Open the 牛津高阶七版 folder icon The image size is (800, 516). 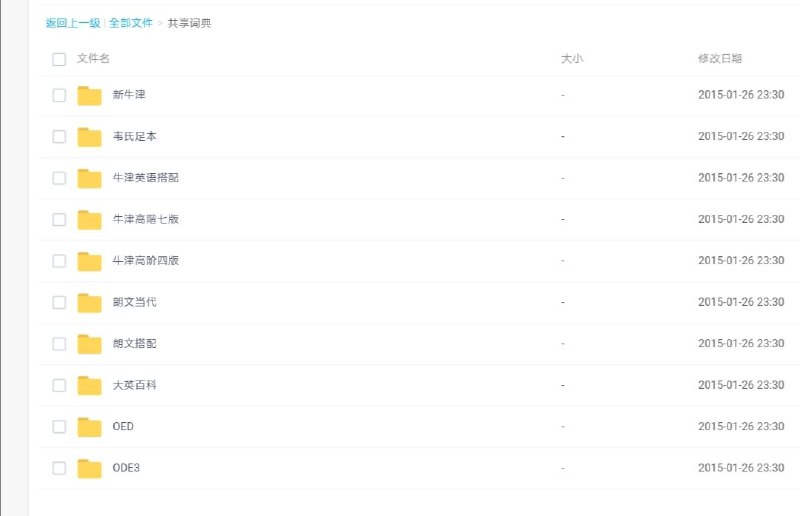coord(89,219)
